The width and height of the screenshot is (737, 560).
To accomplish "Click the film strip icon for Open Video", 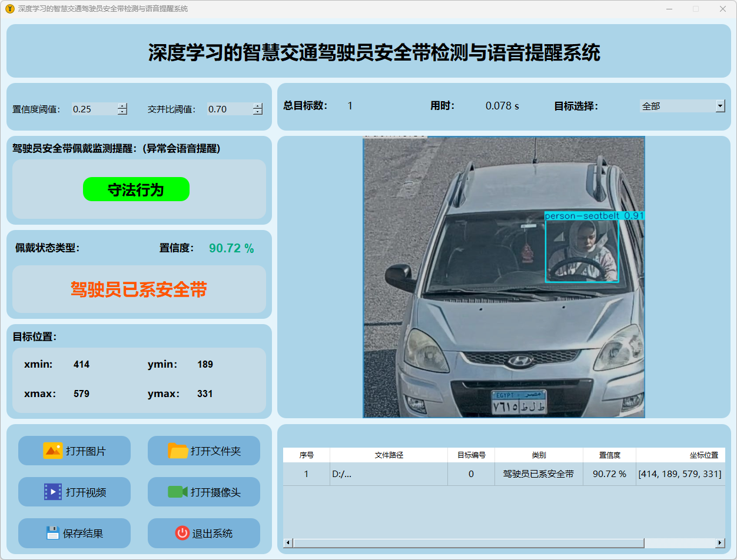I will click(52, 492).
